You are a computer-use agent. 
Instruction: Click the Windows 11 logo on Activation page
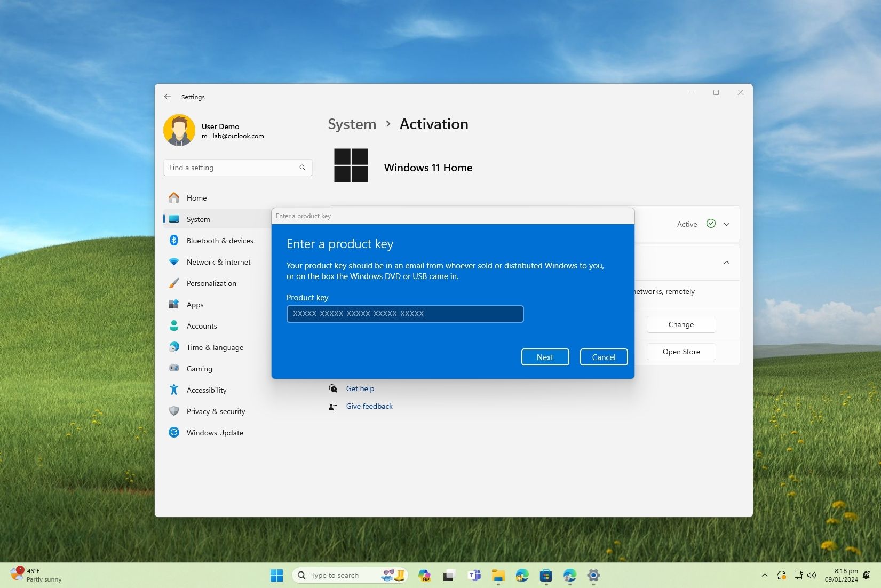pyautogui.click(x=351, y=166)
